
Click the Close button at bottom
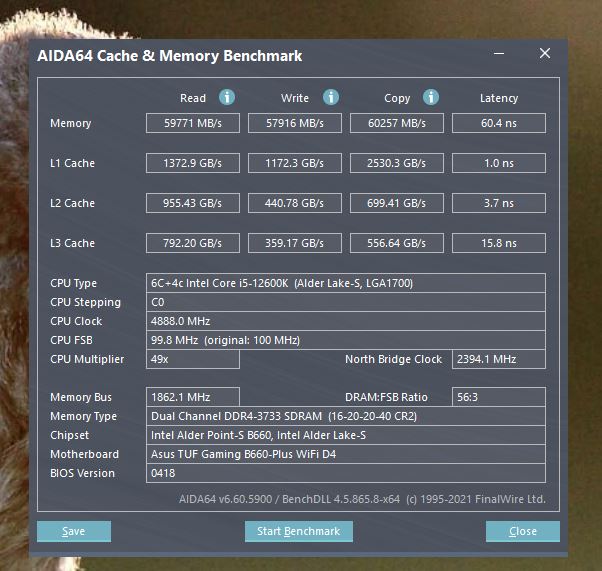coord(523,531)
